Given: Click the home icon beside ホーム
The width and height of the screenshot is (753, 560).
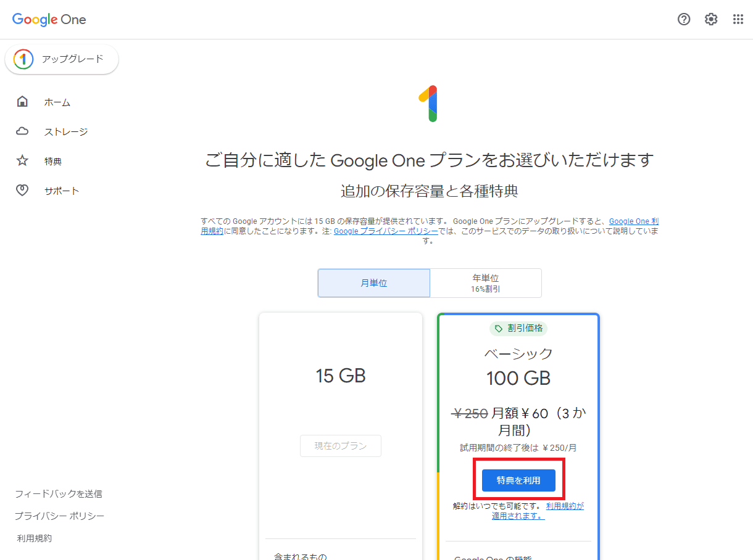Looking at the screenshot, I should point(22,102).
